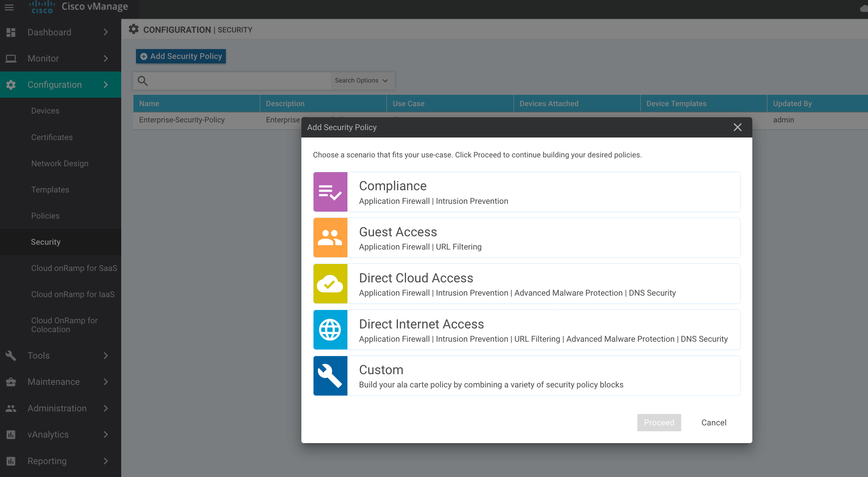Open Devices in the Configuration submenu
The width and height of the screenshot is (868, 477).
(x=45, y=111)
